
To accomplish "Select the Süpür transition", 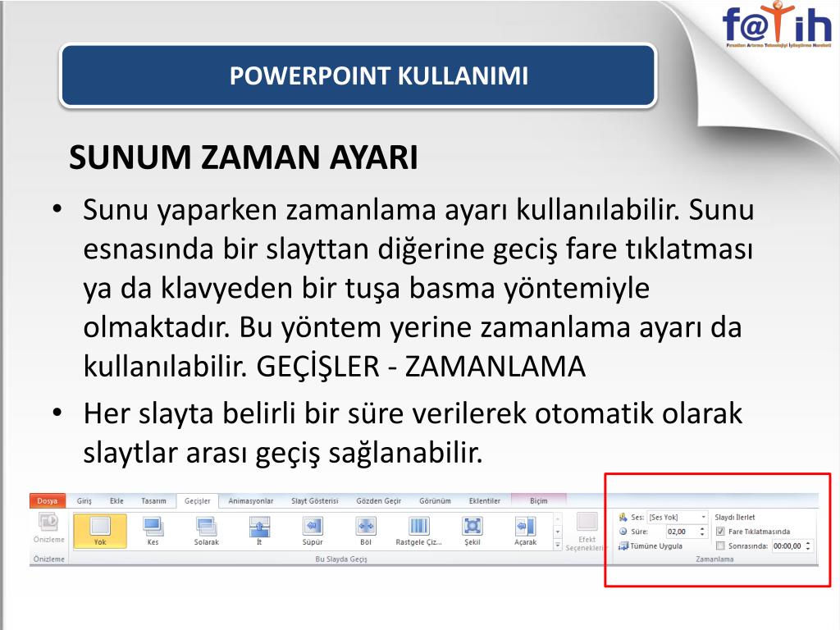I will pyautogui.click(x=313, y=531).
